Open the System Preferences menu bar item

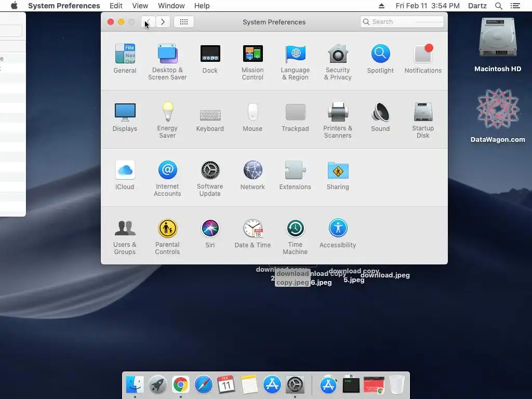(x=64, y=6)
